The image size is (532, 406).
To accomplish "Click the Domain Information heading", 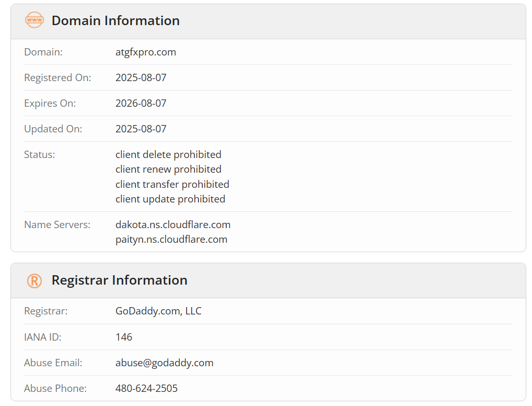I will [115, 21].
